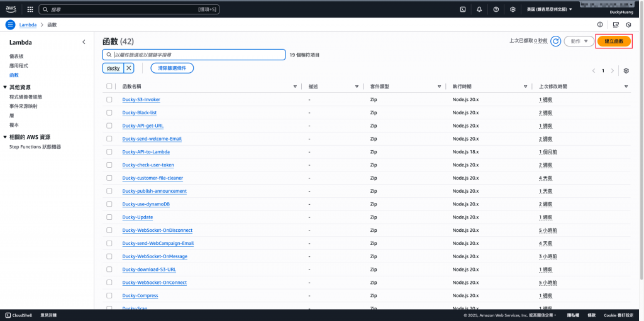Check the Ducky-Compress row checkbox
Screen dimensions: 644x321
click(109, 295)
